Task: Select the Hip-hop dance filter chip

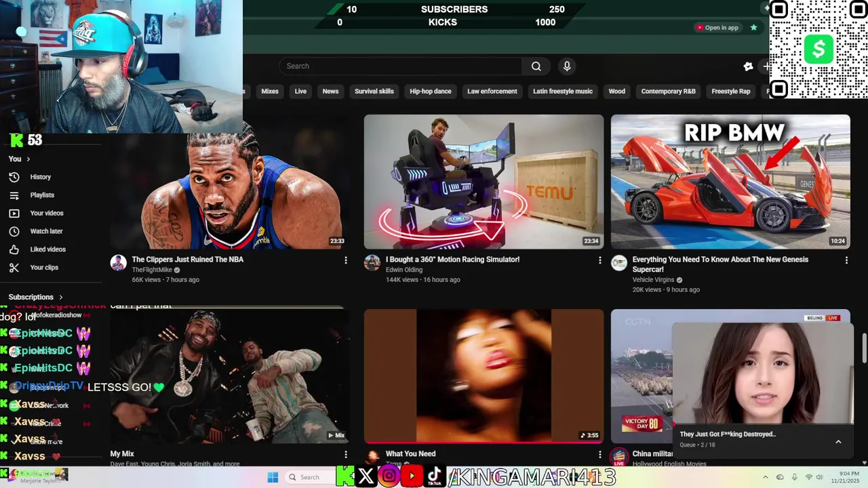Action: [x=430, y=91]
